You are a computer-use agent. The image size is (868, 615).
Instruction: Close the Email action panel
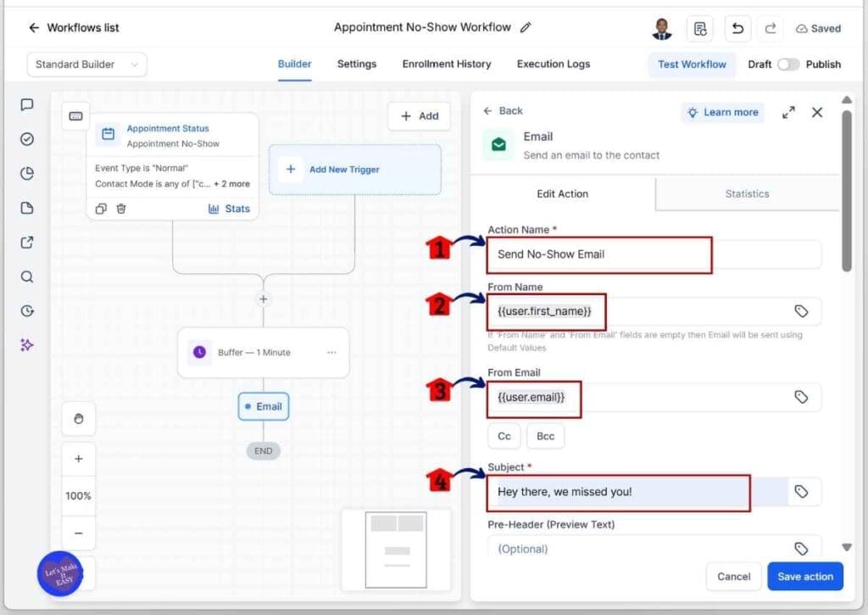817,113
